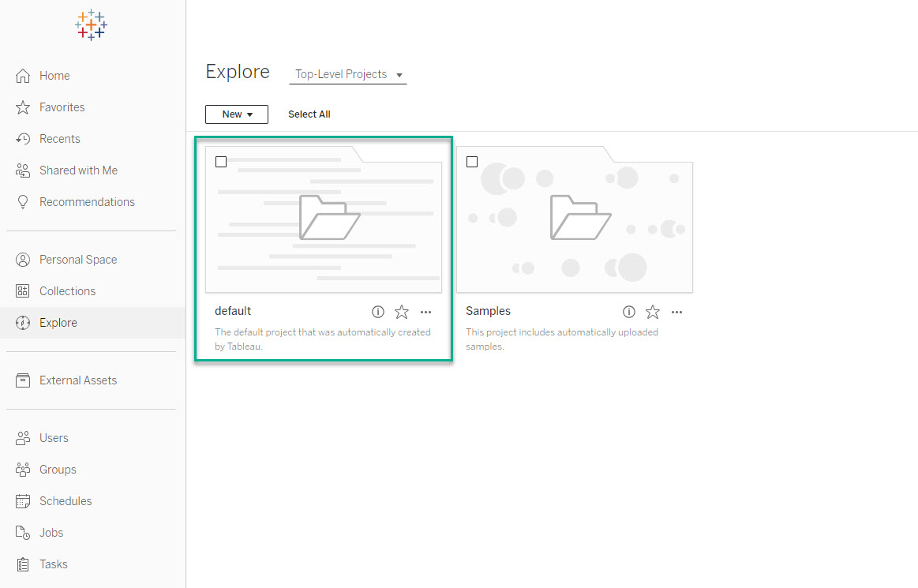Click the Samples project folder thumbnail

tap(575, 219)
